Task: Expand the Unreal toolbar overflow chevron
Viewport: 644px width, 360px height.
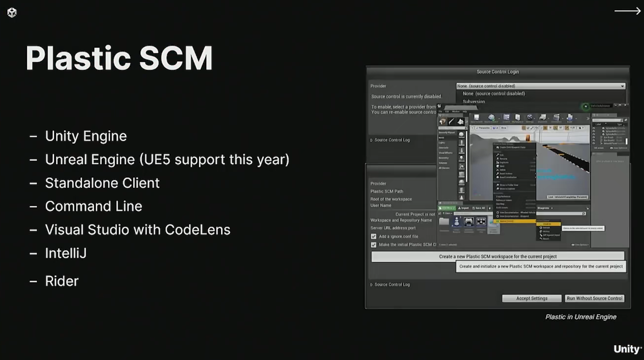Action: click(x=588, y=119)
